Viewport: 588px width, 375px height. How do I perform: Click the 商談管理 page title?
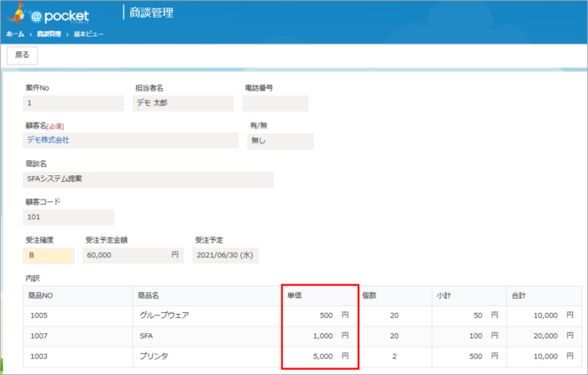pos(151,13)
